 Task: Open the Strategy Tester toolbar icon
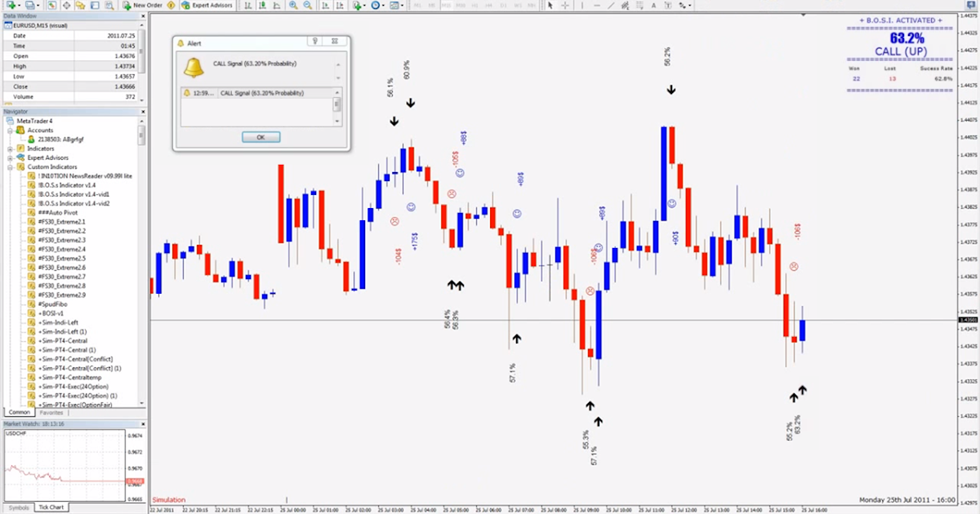[109, 5]
